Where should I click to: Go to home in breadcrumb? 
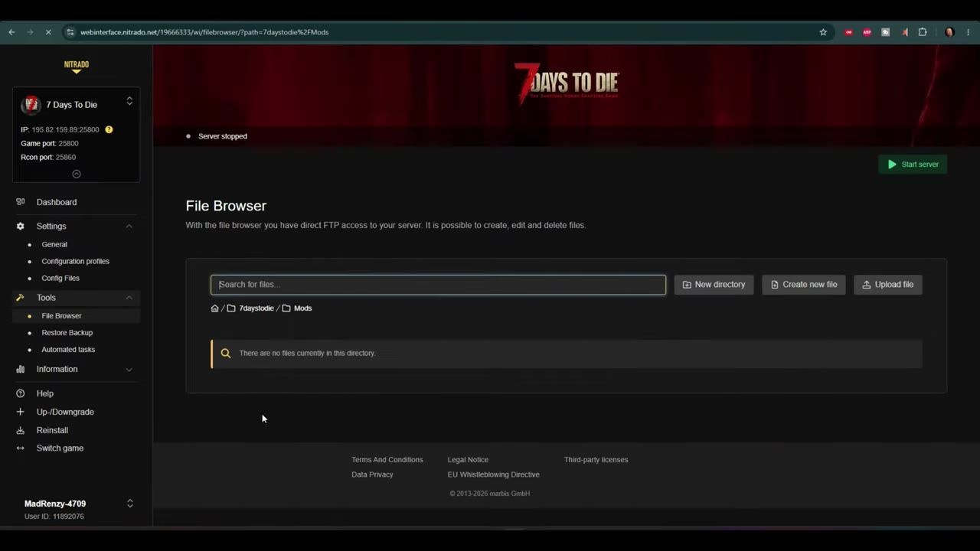pyautogui.click(x=215, y=308)
